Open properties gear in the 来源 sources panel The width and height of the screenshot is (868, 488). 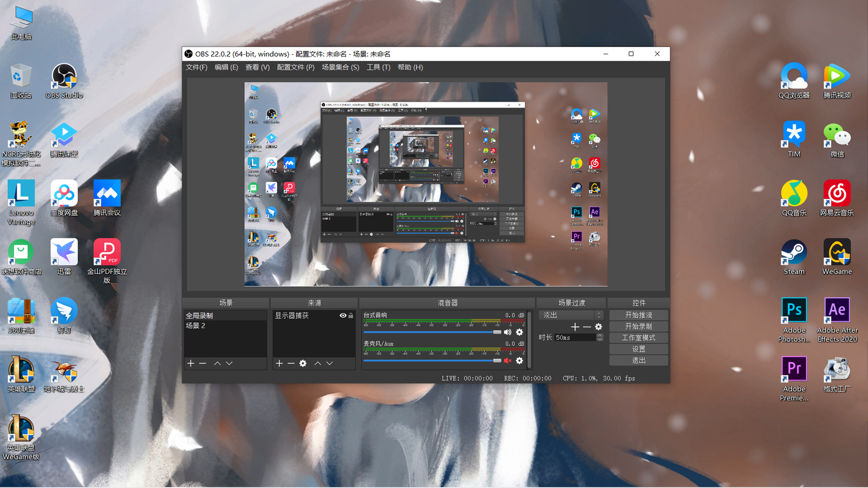point(303,363)
